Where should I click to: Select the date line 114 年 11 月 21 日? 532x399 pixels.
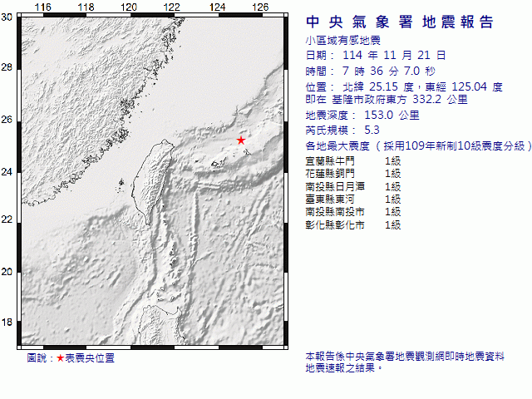pyautogui.click(x=394, y=56)
